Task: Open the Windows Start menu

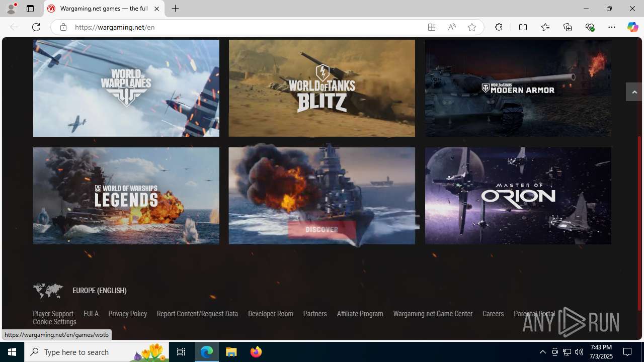Action: [x=12, y=352]
